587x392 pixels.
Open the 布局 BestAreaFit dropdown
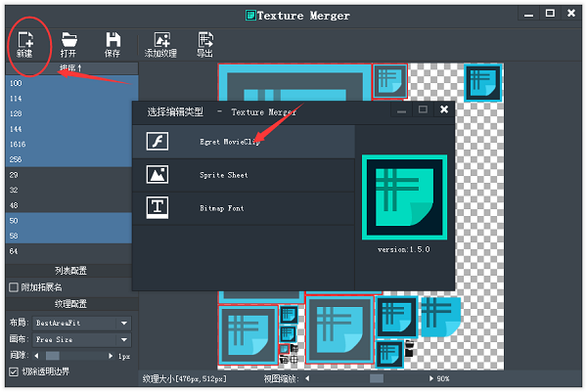tap(82, 323)
